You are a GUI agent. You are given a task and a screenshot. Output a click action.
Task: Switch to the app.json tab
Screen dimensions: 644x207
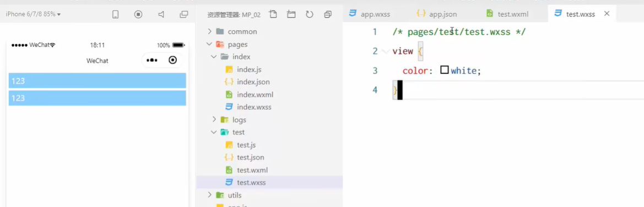pos(437,14)
